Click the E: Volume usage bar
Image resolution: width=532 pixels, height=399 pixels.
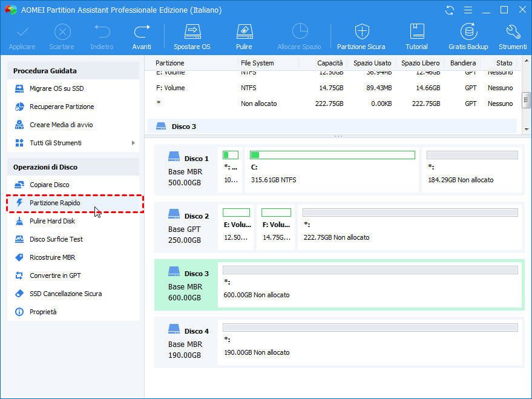click(x=236, y=213)
